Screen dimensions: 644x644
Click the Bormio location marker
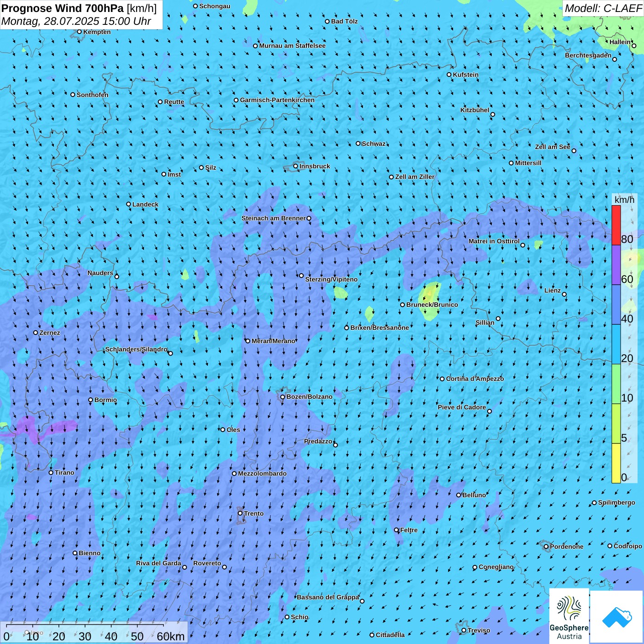click(91, 400)
